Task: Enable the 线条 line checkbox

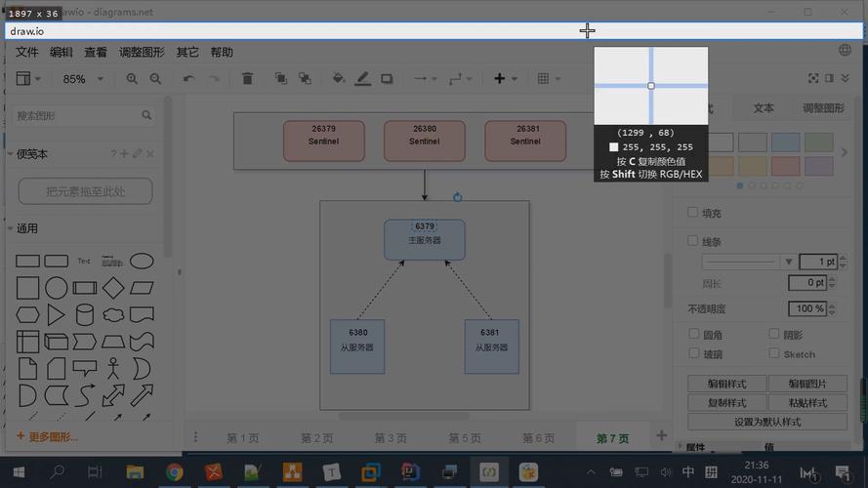Action: coord(692,240)
